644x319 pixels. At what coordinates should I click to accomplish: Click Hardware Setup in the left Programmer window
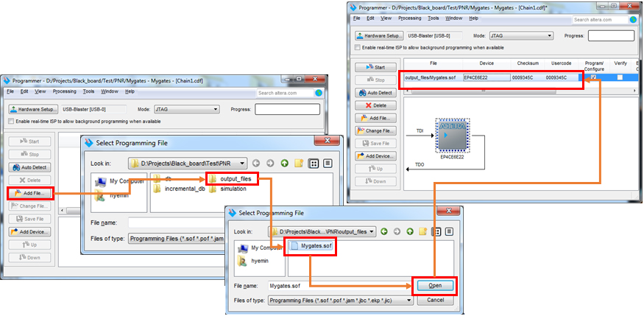(x=34, y=109)
